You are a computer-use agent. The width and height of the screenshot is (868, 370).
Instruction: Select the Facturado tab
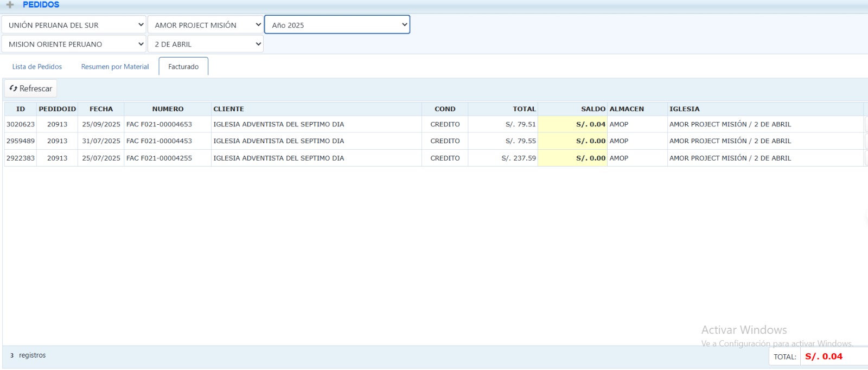pyautogui.click(x=183, y=67)
